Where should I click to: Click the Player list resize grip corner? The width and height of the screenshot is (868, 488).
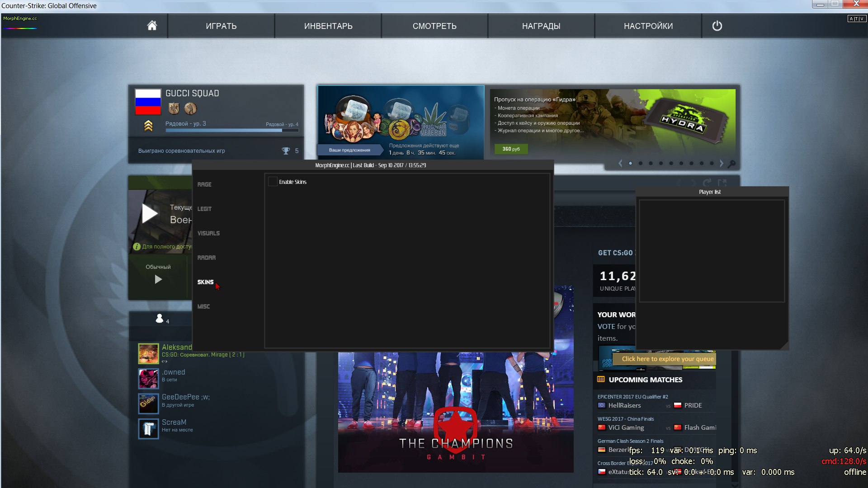784,346
